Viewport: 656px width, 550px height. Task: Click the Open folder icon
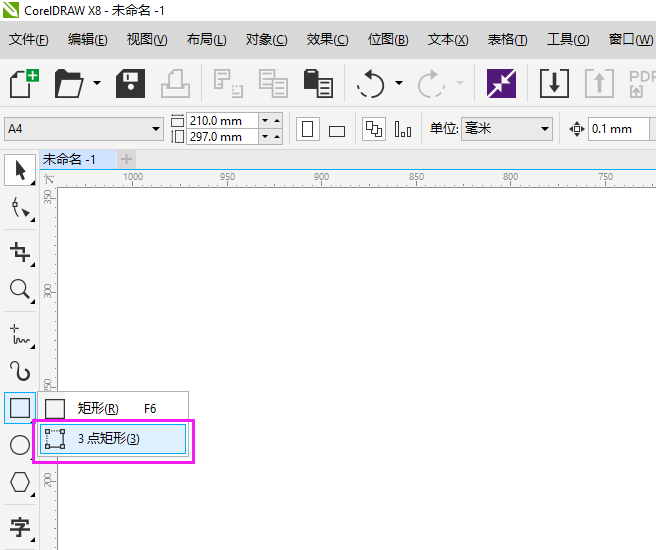[x=69, y=83]
